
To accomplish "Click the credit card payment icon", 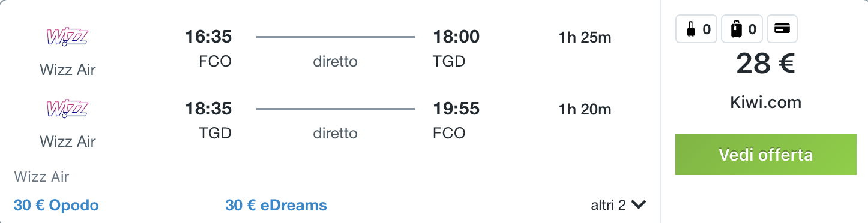I will (782, 29).
